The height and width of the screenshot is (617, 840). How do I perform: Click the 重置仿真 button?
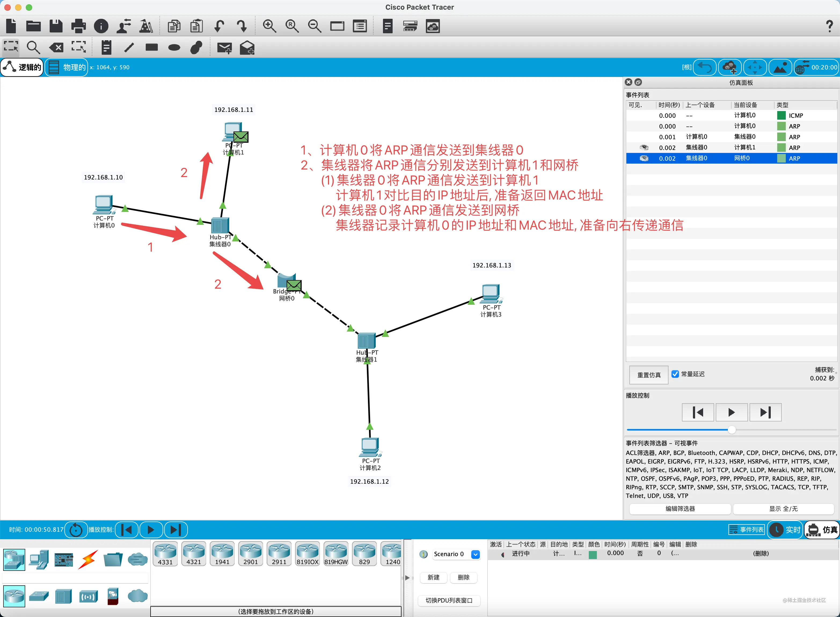click(649, 375)
